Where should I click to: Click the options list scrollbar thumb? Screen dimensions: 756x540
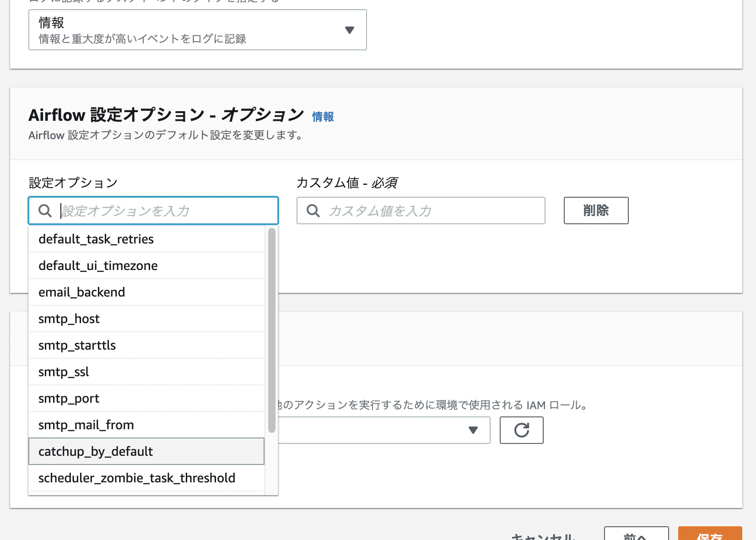[x=272, y=330]
